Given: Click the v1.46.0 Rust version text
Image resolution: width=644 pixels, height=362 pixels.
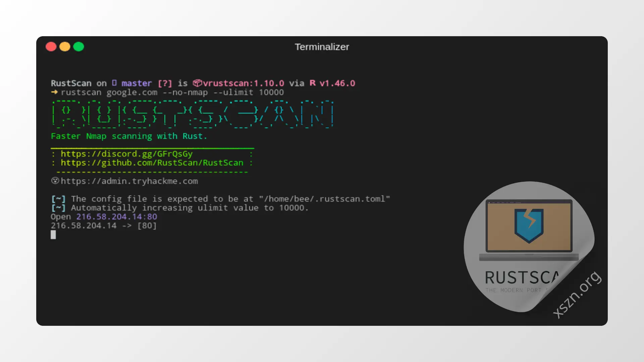Looking at the screenshot, I should (x=337, y=83).
